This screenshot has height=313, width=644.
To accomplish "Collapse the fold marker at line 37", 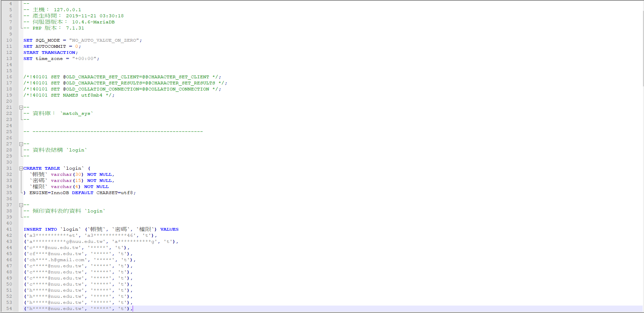I will [21, 205].
